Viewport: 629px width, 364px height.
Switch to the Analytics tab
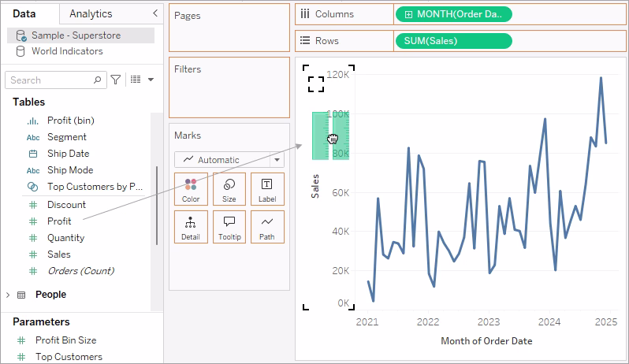(x=91, y=13)
